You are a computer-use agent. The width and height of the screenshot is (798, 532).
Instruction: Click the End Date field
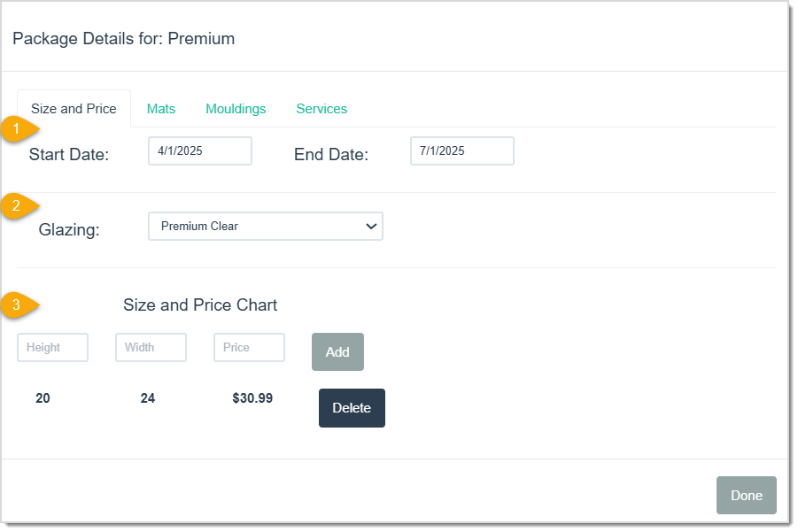461,150
